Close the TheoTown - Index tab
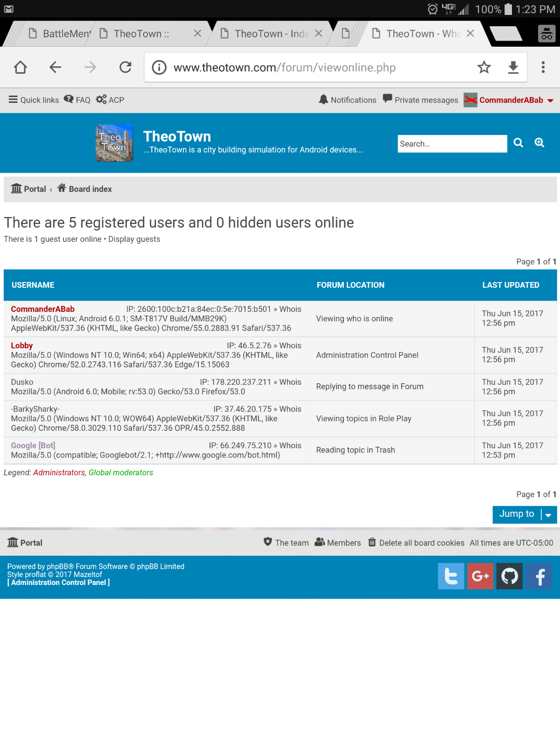This screenshot has height=747, width=560. click(x=319, y=33)
